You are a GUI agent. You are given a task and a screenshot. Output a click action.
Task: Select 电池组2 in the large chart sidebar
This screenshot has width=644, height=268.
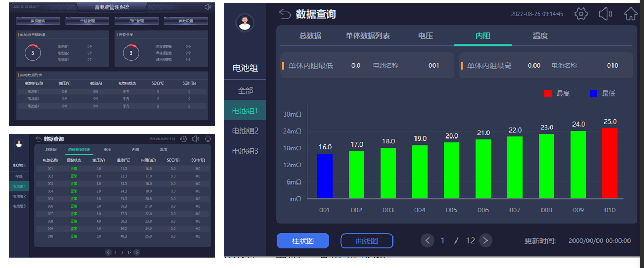coord(245,131)
